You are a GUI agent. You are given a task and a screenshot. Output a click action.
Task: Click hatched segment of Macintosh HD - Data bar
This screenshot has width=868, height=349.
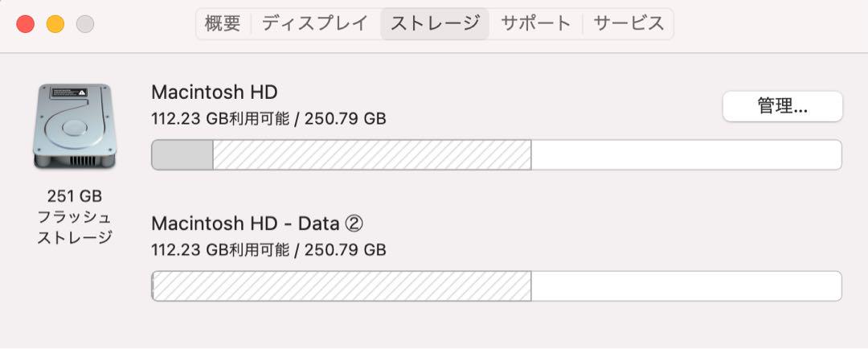click(342, 285)
